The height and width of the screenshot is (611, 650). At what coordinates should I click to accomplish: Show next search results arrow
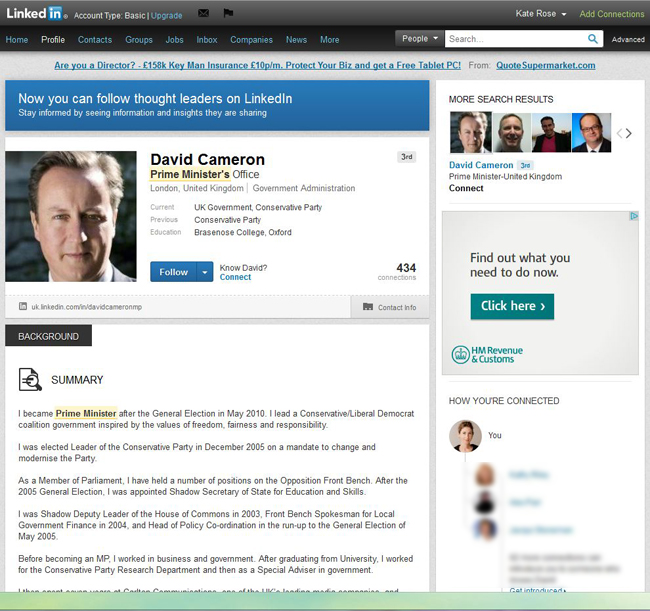point(629,133)
